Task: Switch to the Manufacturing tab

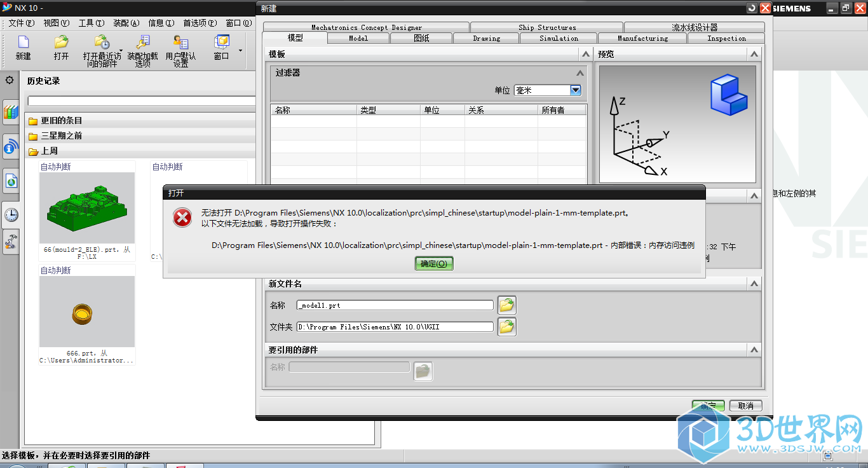Action: tap(642, 38)
